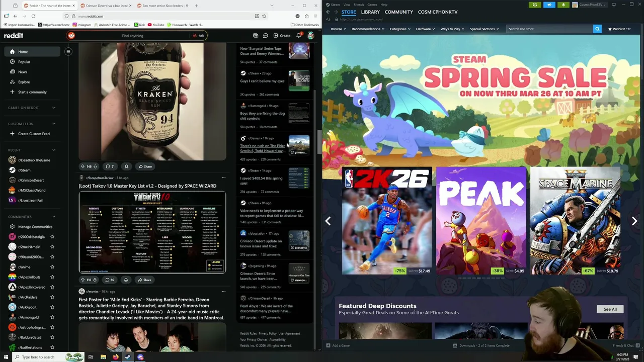Open Steam Friends menu

pos(359,5)
